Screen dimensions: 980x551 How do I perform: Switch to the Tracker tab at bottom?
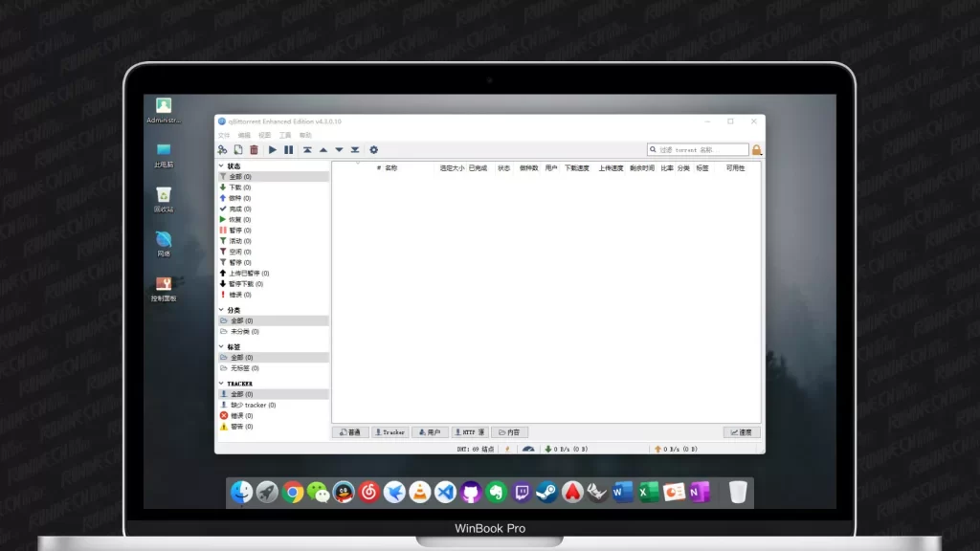(x=390, y=432)
